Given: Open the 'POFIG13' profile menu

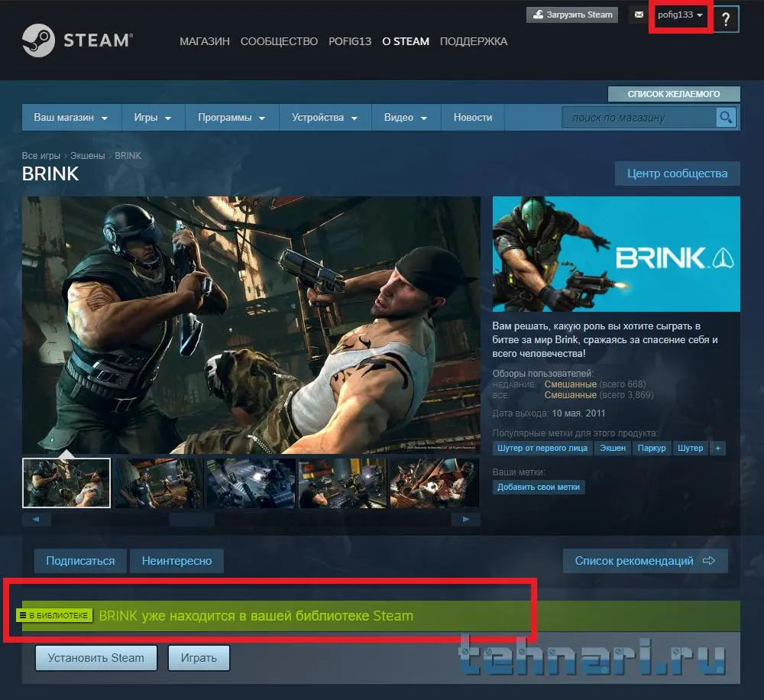Looking at the screenshot, I should (350, 41).
